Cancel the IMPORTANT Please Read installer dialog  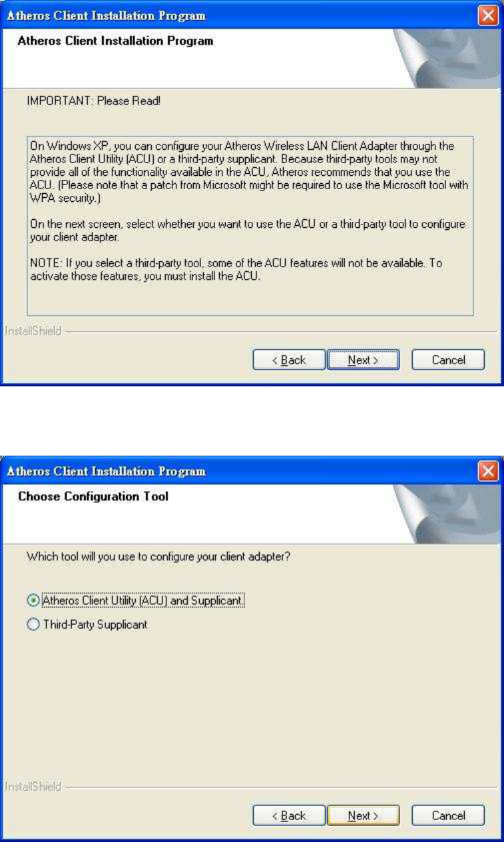pyautogui.click(x=448, y=360)
